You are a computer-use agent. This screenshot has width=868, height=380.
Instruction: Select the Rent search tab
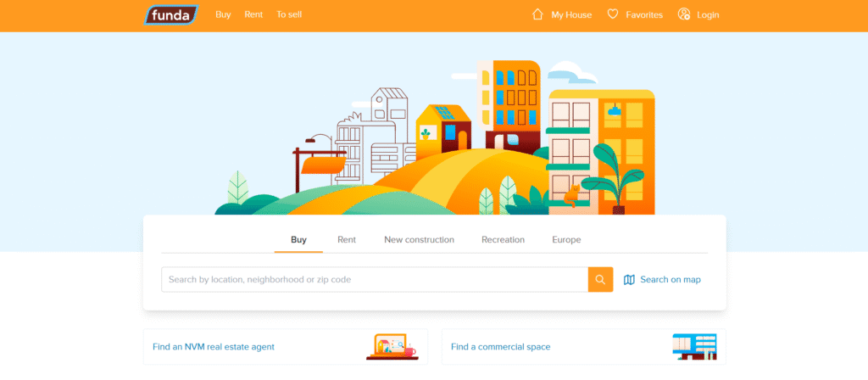tap(347, 240)
